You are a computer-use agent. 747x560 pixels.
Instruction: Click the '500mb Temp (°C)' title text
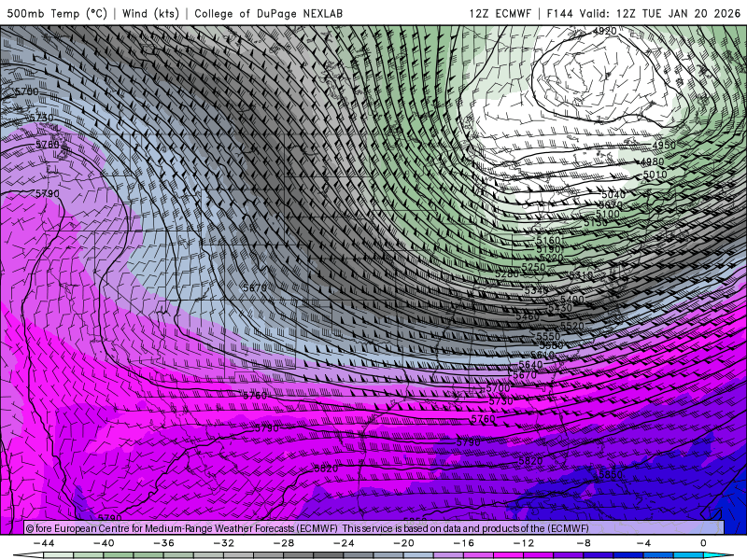pos(57,13)
